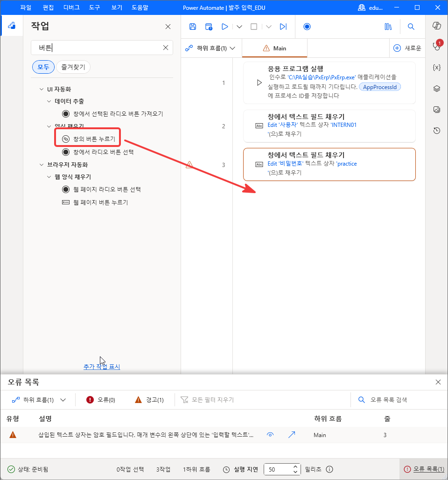Image resolution: width=448 pixels, height=480 pixels.
Task: Select 웹 페이지 라디오 버튼 선택 action
Action: coord(101,189)
